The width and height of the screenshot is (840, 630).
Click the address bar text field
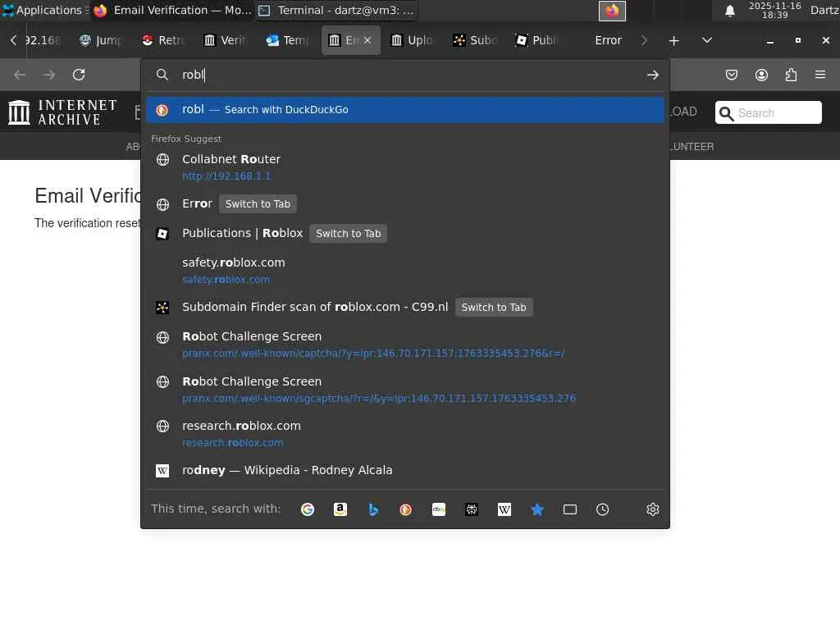(410, 75)
